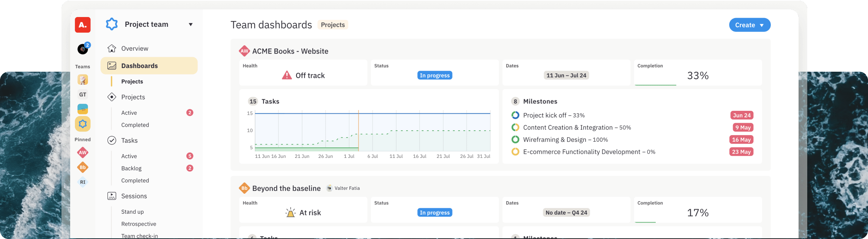Click the 8 Milestones count badge
868x239 pixels.
515,101
